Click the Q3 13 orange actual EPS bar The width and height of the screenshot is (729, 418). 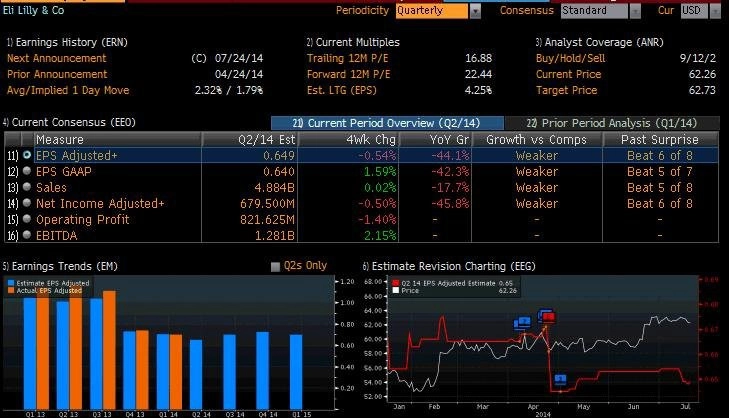tap(109, 350)
